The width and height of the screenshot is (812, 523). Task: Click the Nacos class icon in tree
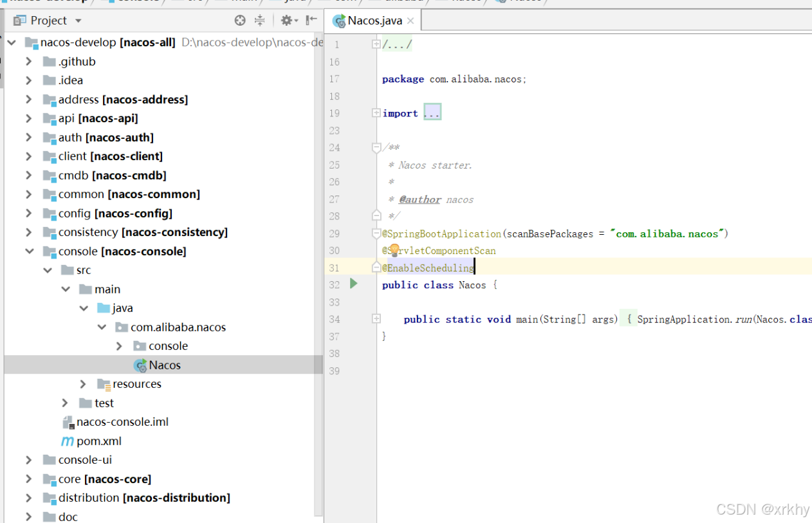point(140,365)
